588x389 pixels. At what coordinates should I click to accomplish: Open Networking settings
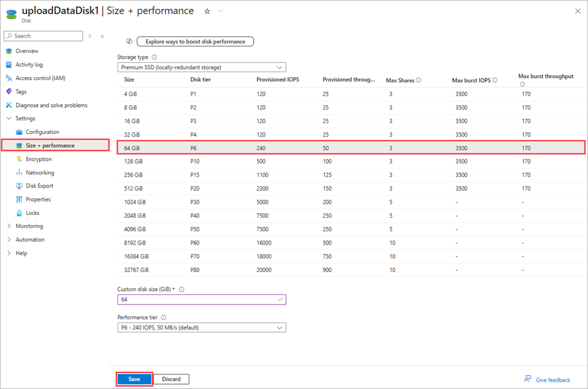40,172
